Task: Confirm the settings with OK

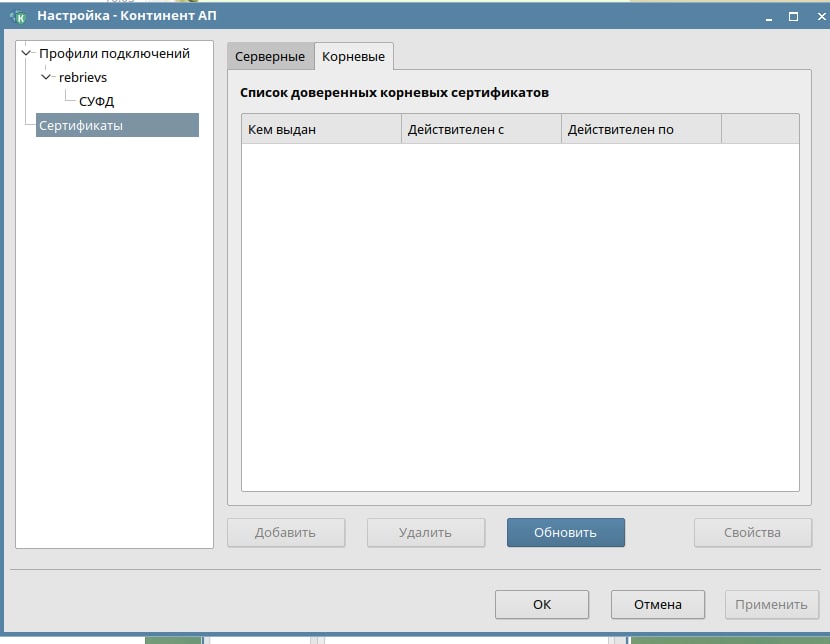Action: click(542, 604)
